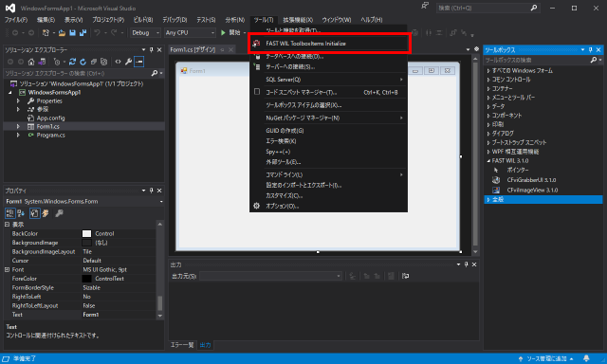Toggle Categorized view in Properties panel
Image resolution: width=607 pixels, height=364 pixels.
9,213
